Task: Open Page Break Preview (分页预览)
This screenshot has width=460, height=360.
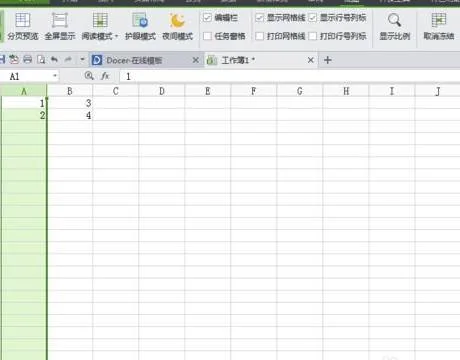Action: coord(23,27)
